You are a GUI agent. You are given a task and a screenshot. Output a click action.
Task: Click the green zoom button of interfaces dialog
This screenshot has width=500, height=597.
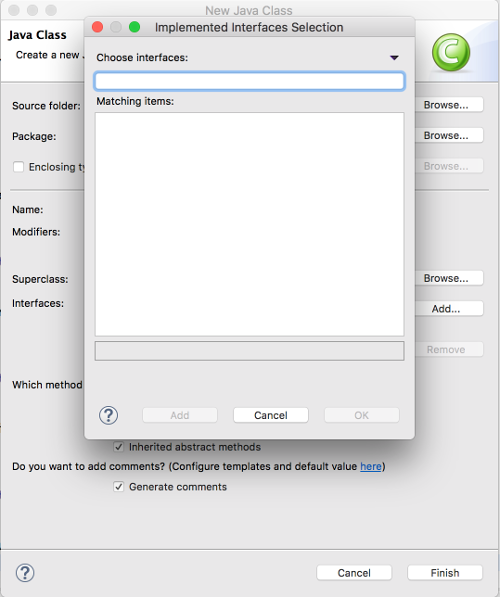134,27
